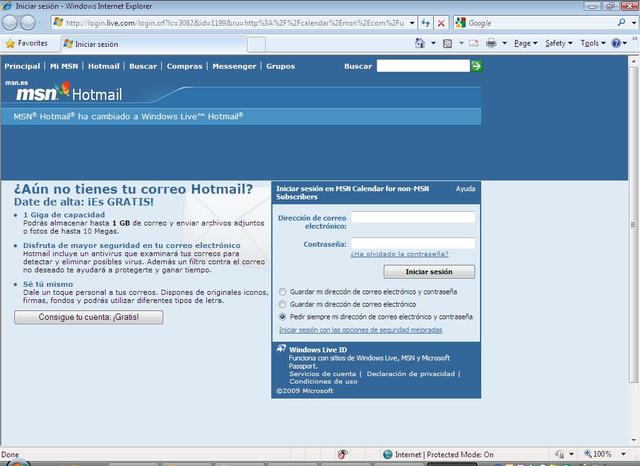The image size is (640, 466).
Task: Click the URL address bar
Action: coord(235,23)
